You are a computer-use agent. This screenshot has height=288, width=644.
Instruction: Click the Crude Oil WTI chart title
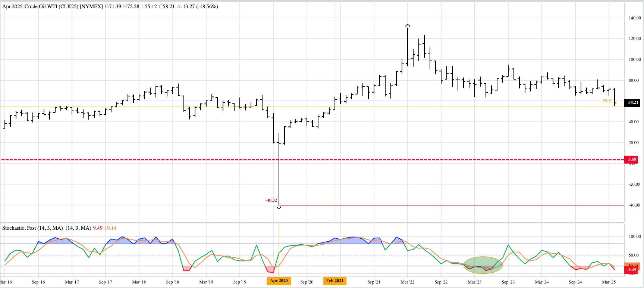click(x=52, y=7)
